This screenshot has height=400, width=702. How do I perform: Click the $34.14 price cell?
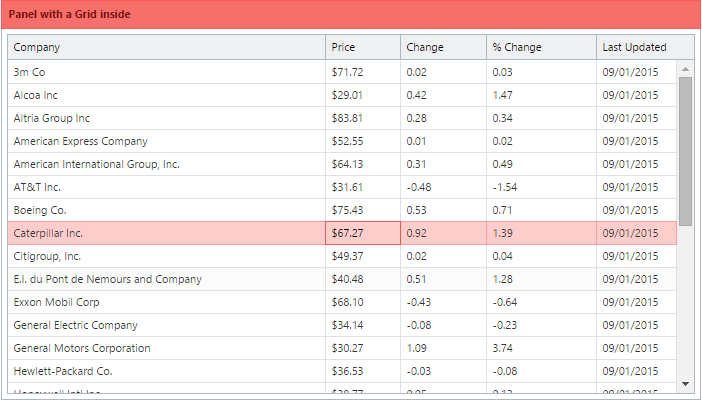(363, 325)
